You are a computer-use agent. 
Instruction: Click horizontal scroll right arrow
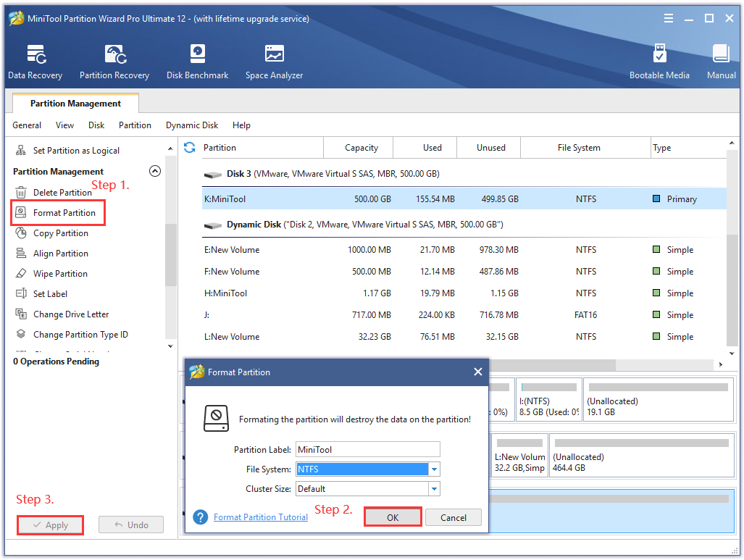tap(721, 364)
